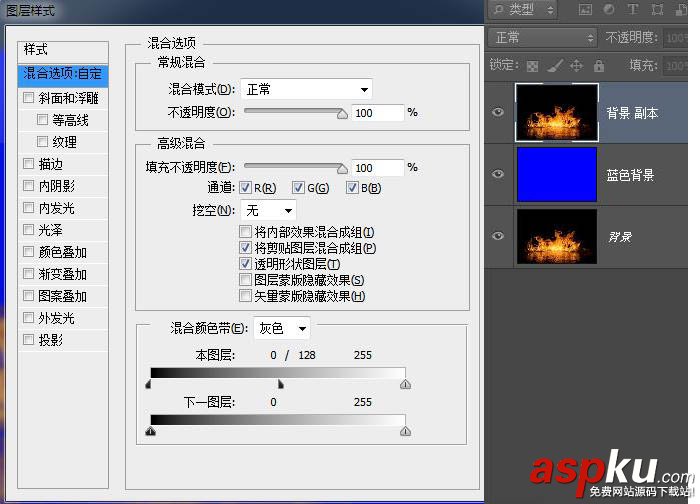Click lock transparent pixels icon
The width and height of the screenshot is (700, 504).
pyautogui.click(x=532, y=66)
